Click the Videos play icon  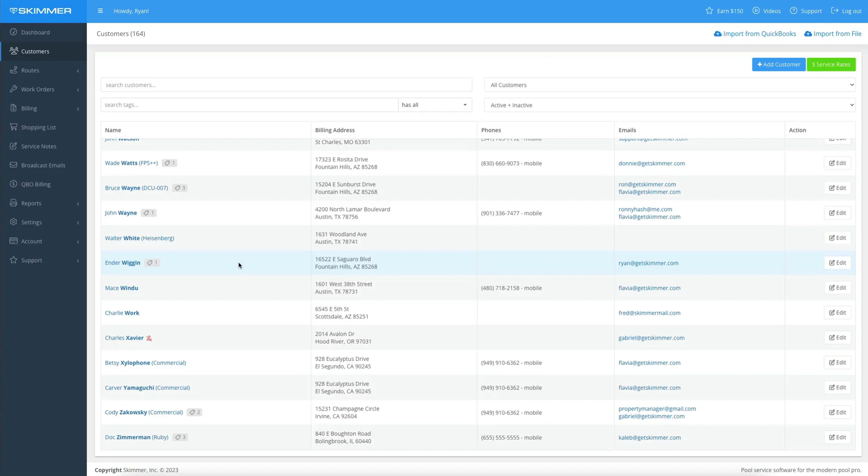coord(756,10)
